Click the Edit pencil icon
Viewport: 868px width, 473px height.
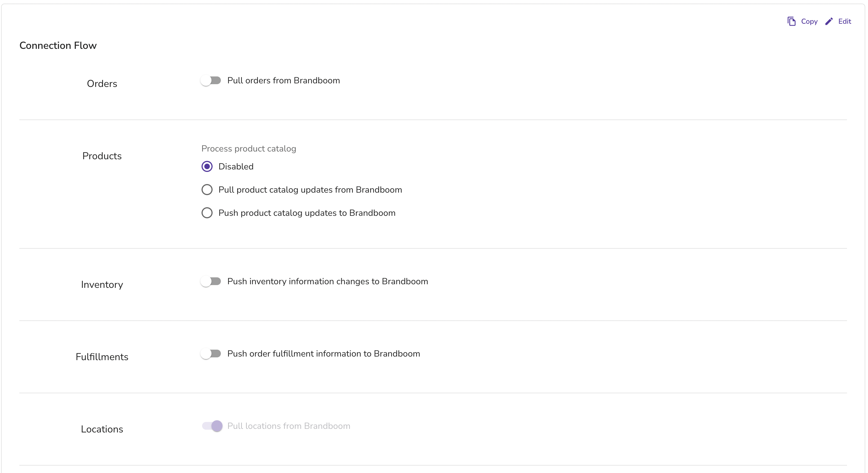pos(829,21)
